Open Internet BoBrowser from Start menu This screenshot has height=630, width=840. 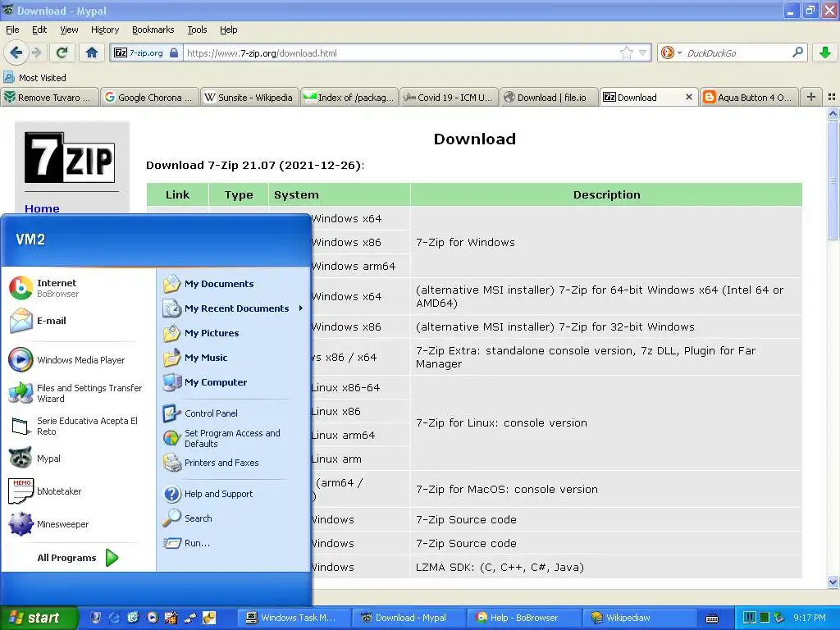[78, 288]
